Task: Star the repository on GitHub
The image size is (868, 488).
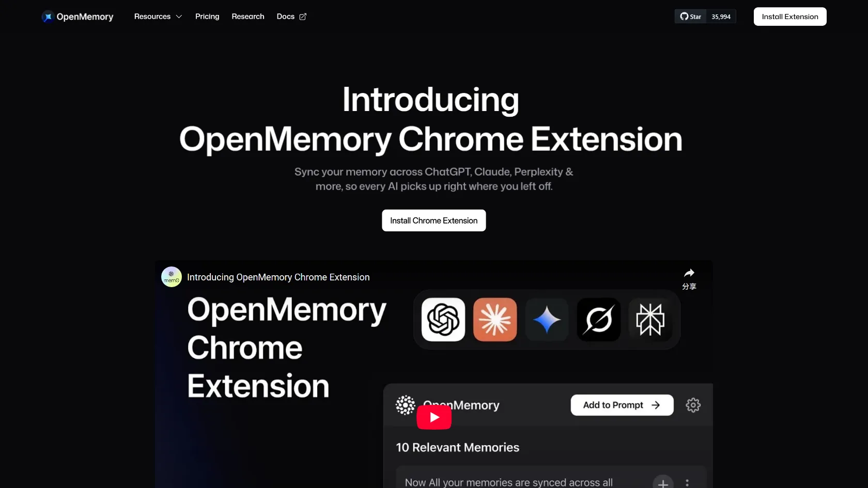Action: [691, 17]
